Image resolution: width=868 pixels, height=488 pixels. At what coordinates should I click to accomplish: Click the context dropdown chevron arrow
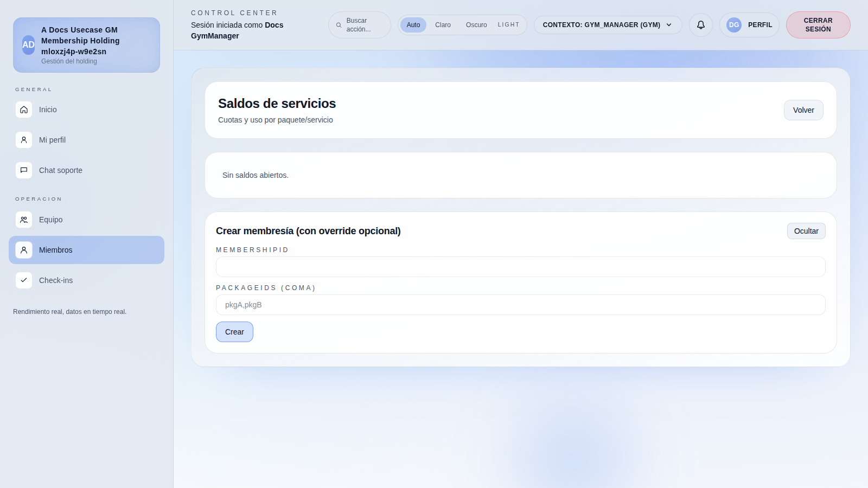click(x=669, y=25)
